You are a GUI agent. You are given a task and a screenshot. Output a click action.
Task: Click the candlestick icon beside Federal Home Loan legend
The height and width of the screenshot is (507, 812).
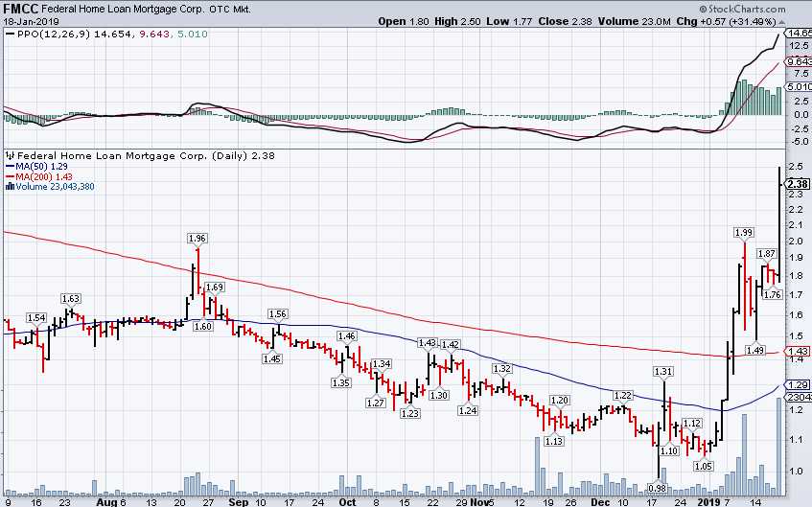tap(10, 155)
